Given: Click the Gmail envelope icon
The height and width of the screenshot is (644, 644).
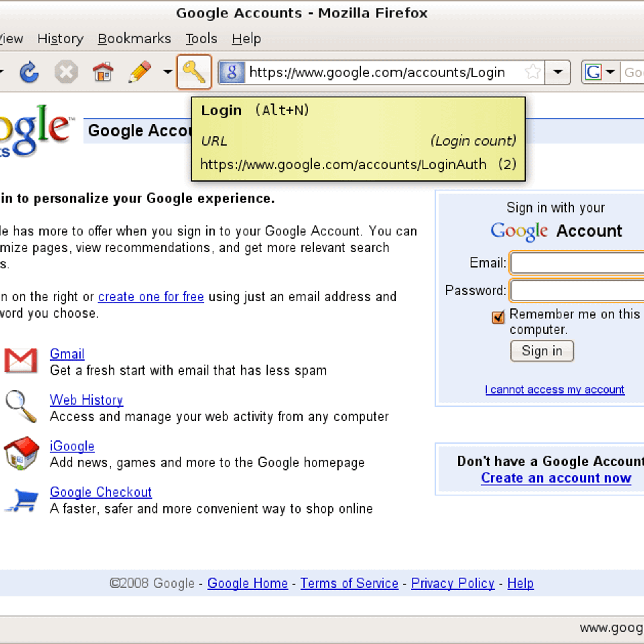Looking at the screenshot, I should pyautogui.click(x=21, y=360).
